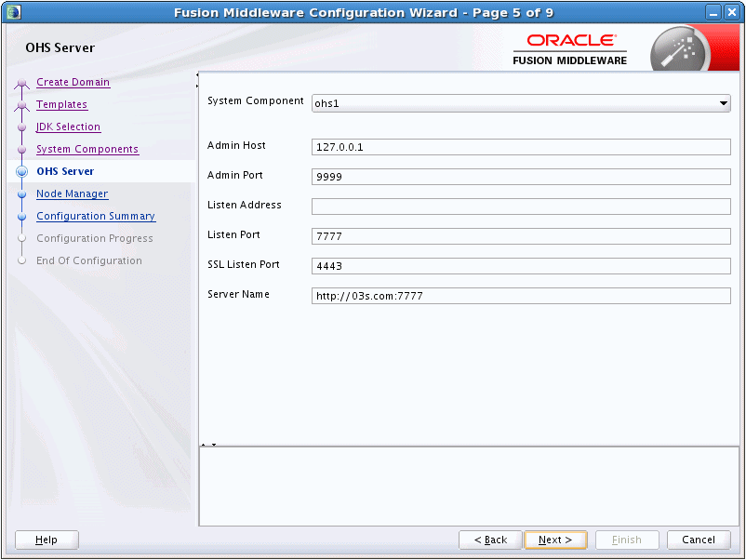Click the Cancel button
This screenshot has width=746, height=560.
coord(699,540)
